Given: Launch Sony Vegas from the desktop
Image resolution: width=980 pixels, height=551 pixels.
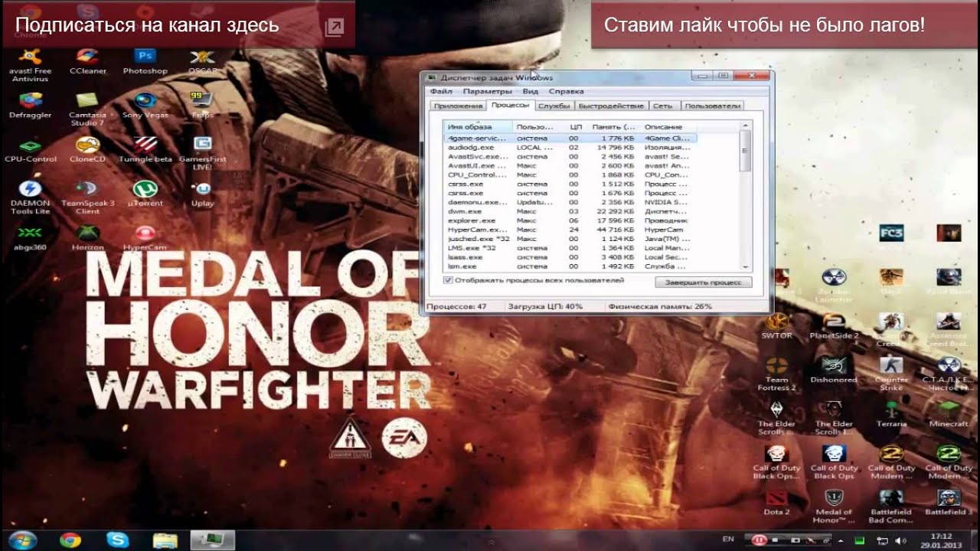Looking at the screenshot, I should [x=145, y=106].
